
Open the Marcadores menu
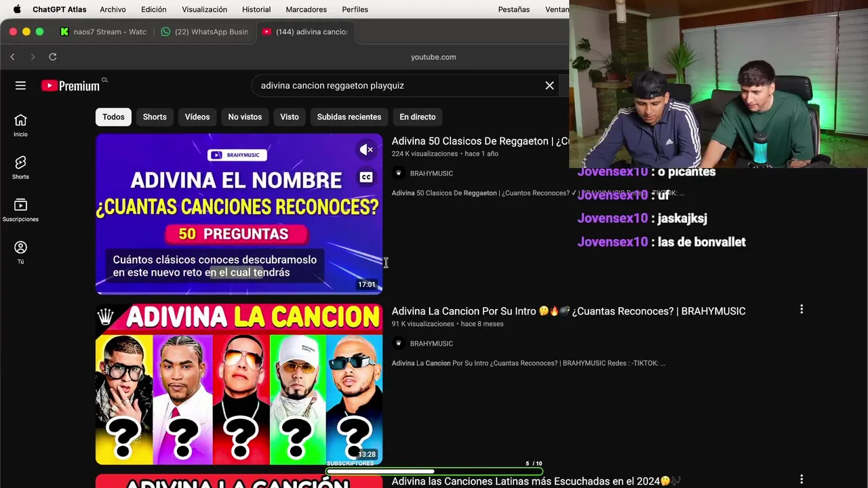[307, 9]
